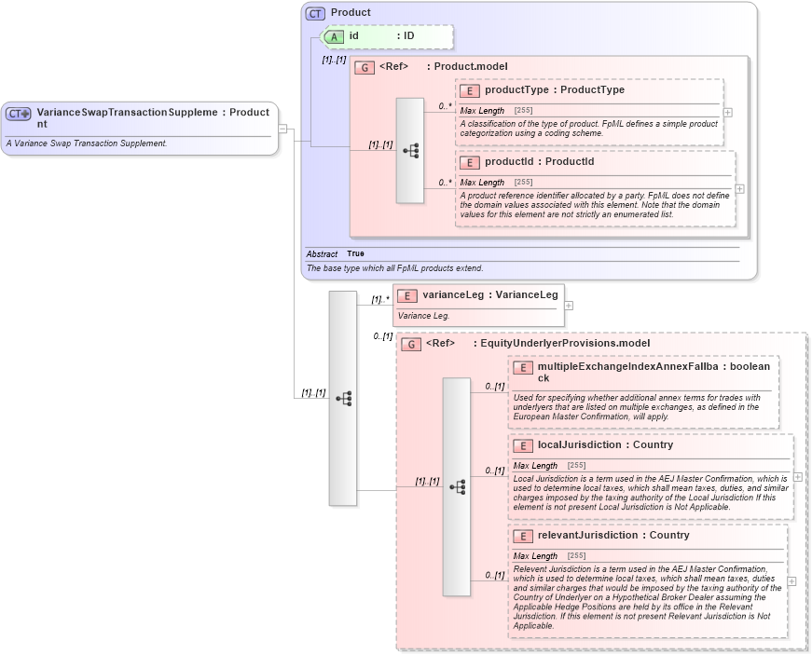Image resolution: width=812 pixels, height=655 pixels.
Task: Click 'The base type which all FpML products extend.'
Action: pos(394,268)
